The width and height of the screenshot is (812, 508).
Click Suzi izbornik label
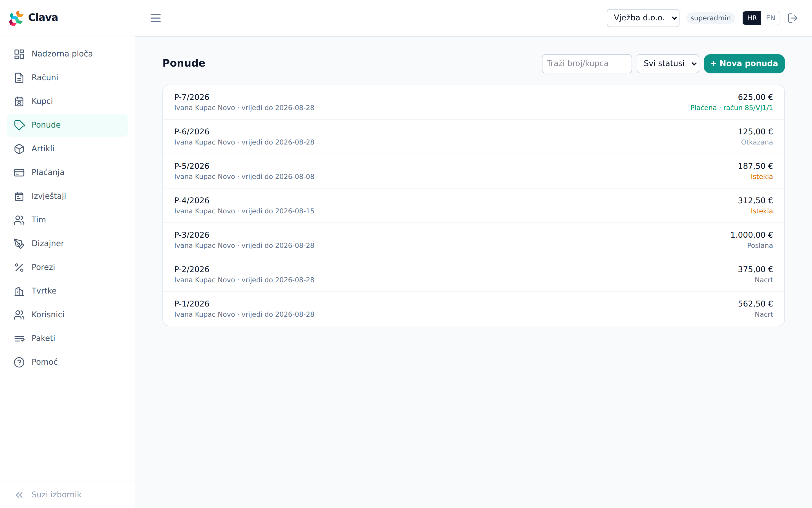tap(56, 494)
